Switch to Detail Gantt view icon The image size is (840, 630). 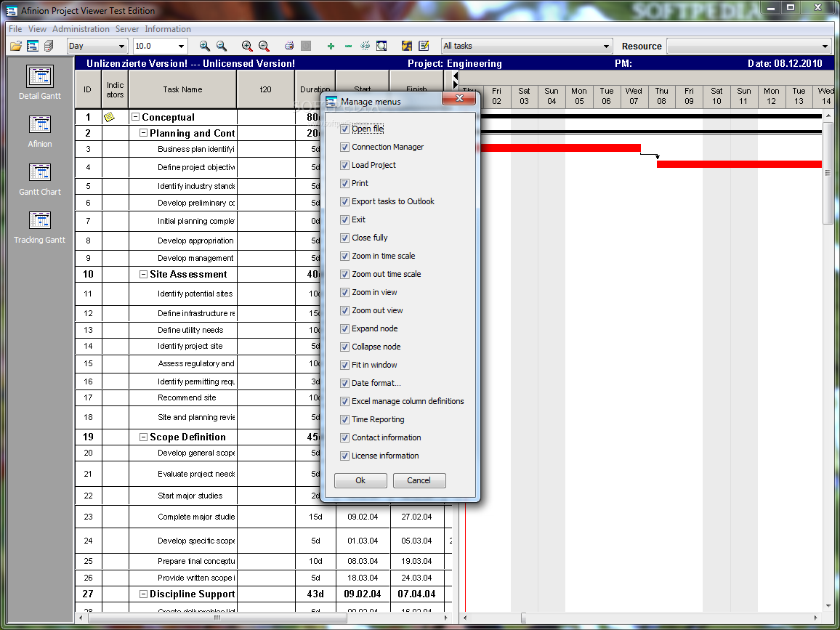pos(40,76)
